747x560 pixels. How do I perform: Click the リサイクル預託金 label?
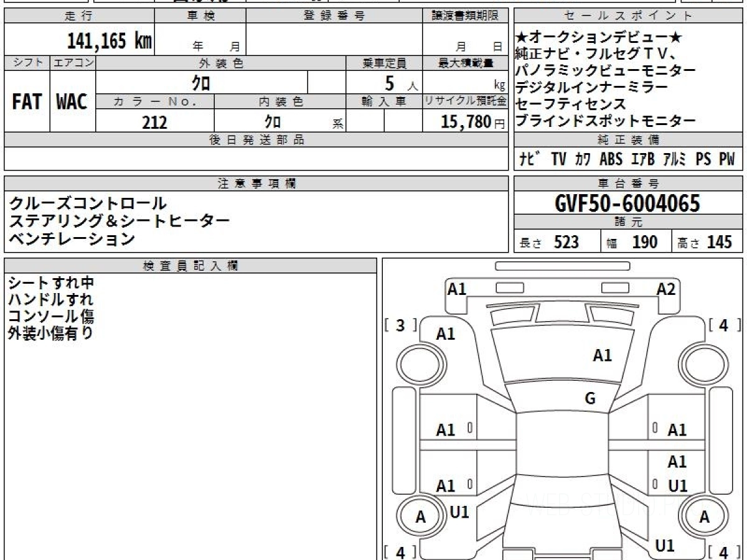466,101
